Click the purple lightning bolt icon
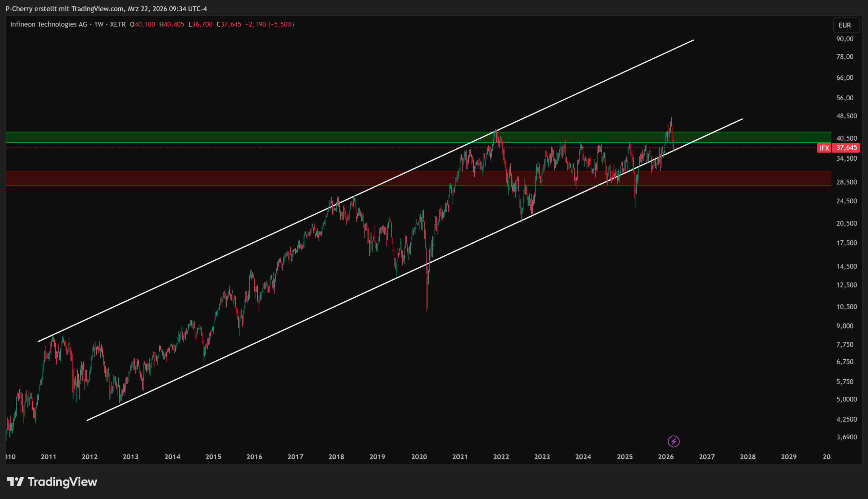This screenshot has width=868, height=499. [673, 441]
